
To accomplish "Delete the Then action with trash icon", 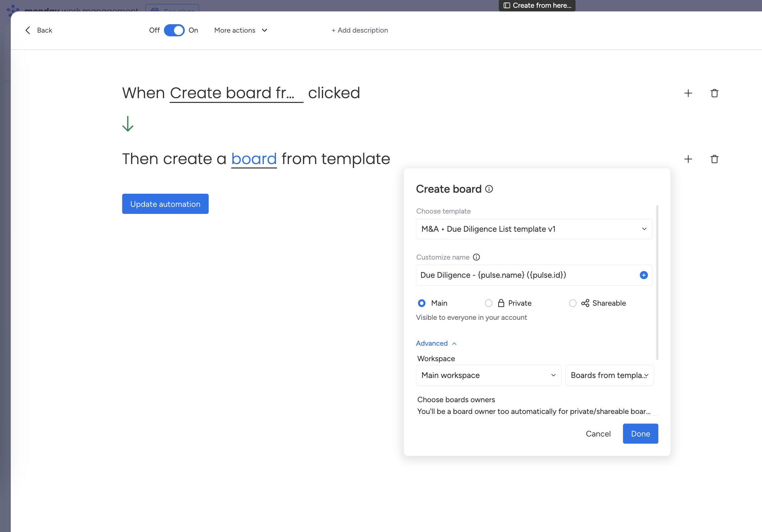I will point(714,159).
